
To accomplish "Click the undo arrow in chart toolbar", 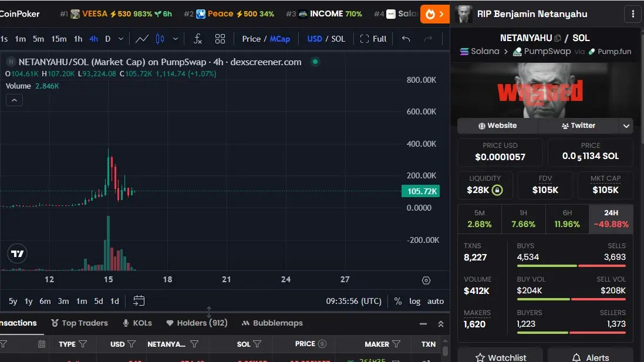I will tap(406, 39).
